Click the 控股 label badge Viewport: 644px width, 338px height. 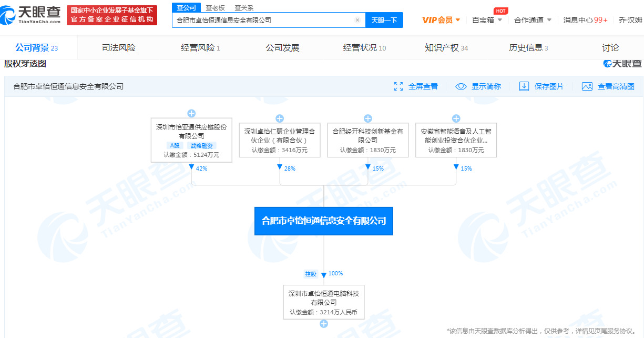click(311, 274)
